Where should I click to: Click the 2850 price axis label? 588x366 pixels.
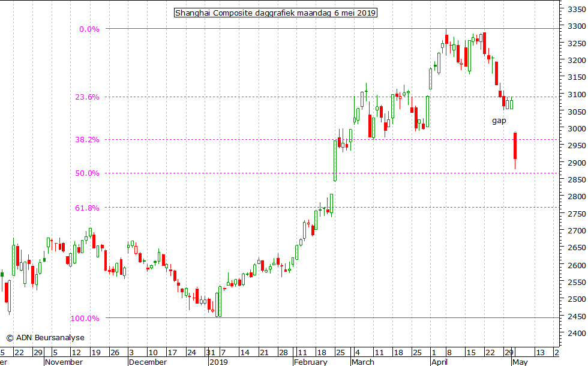point(577,179)
